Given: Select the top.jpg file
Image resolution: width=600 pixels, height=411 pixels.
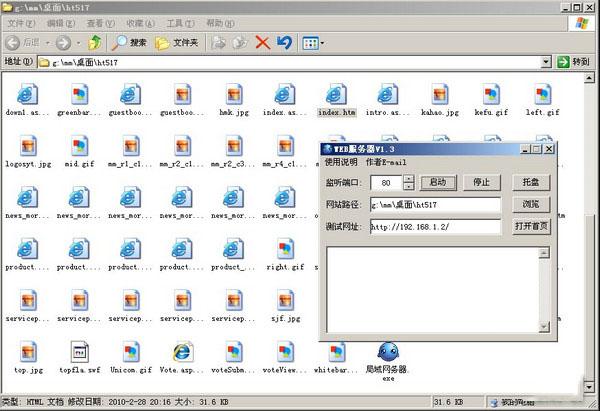Looking at the screenshot, I should click(28, 357).
